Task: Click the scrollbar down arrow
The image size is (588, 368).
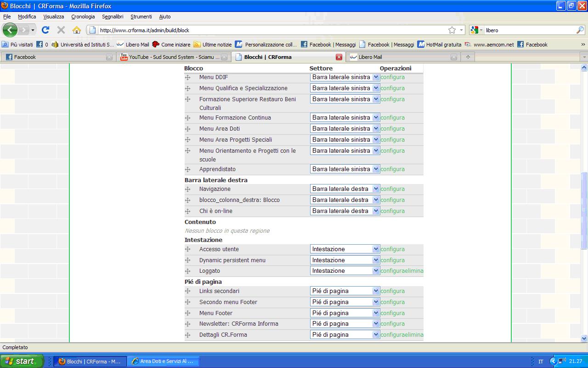Action: (x=584, y=339)
